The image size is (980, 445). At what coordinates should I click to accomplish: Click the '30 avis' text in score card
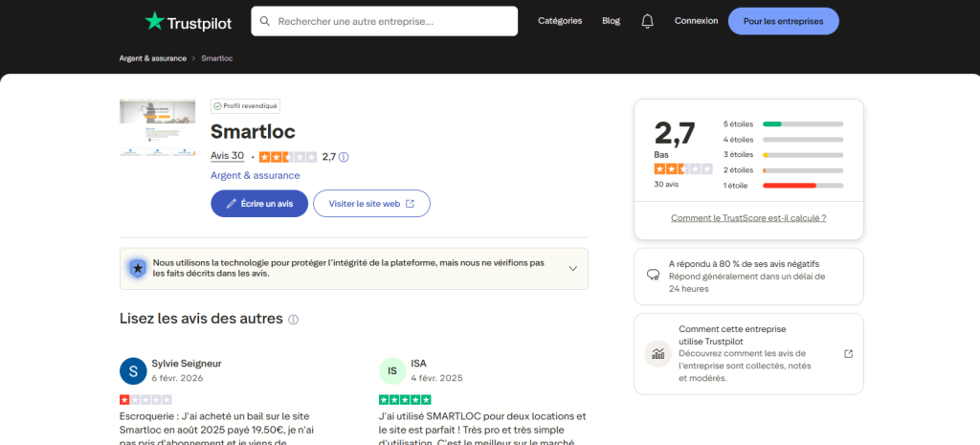(666, 185)
